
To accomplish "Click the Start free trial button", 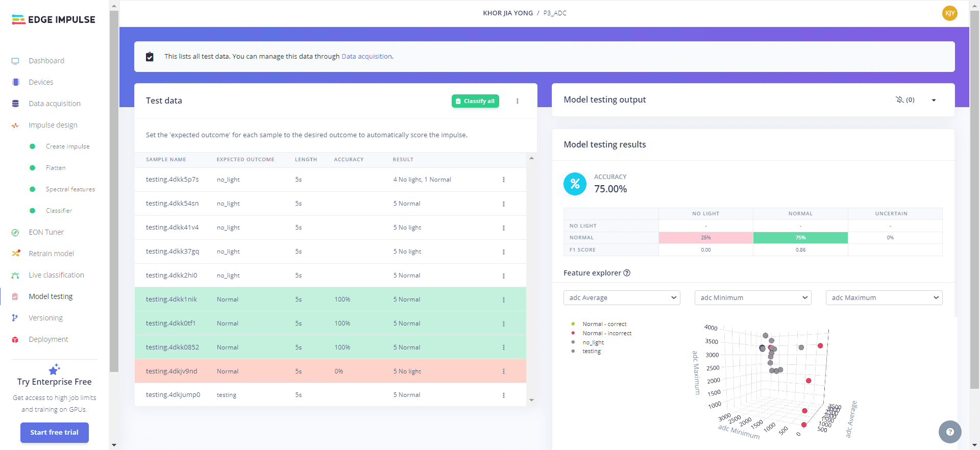I will point(55,432).
